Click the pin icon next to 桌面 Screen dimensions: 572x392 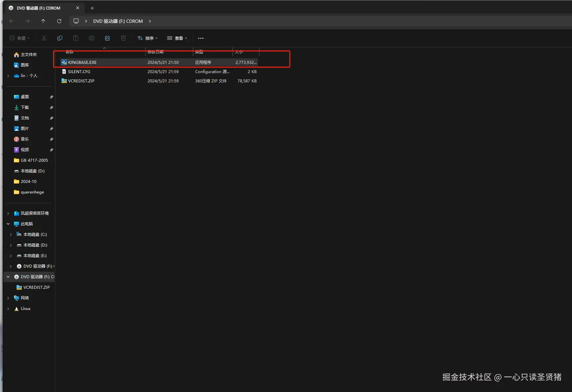pyautogui.click(x=51, y=97)
